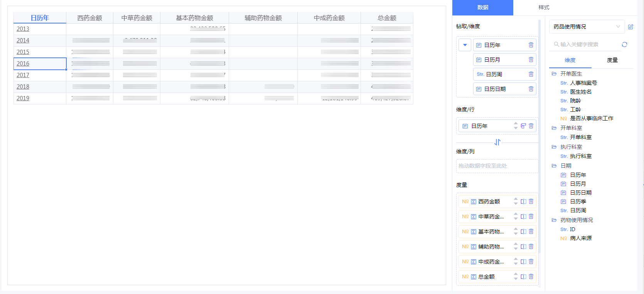
Task: Click the 西药金额 column header in the table
Action: (x=89, y=18)
